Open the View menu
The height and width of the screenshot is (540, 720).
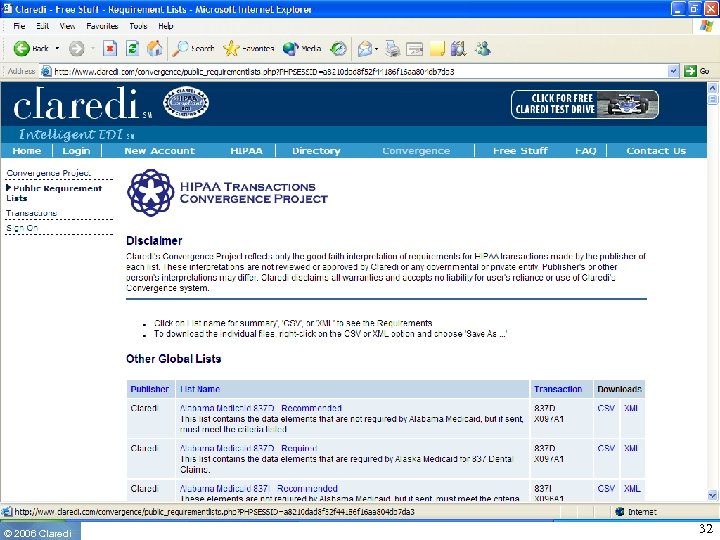(67, 26)
